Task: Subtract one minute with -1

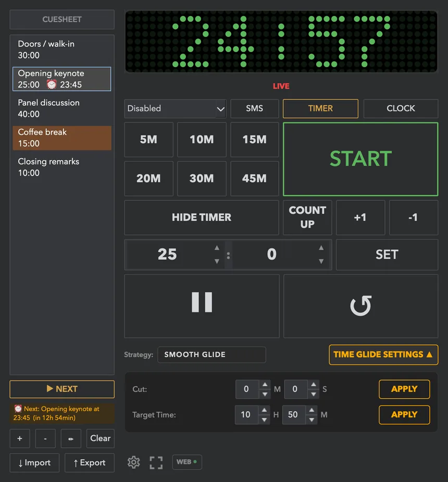Action: [414, 218]
